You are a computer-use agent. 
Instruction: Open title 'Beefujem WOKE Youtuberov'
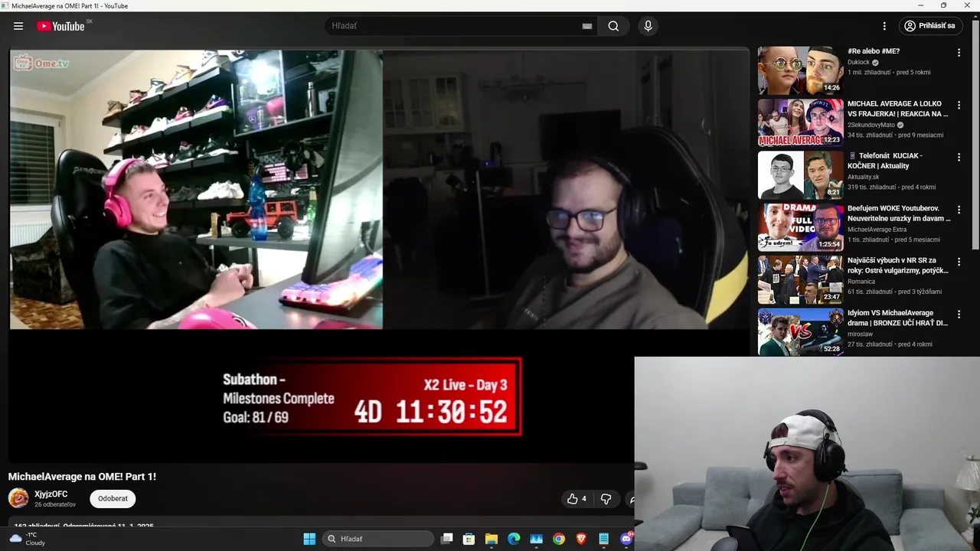click(x=899, y=214)
